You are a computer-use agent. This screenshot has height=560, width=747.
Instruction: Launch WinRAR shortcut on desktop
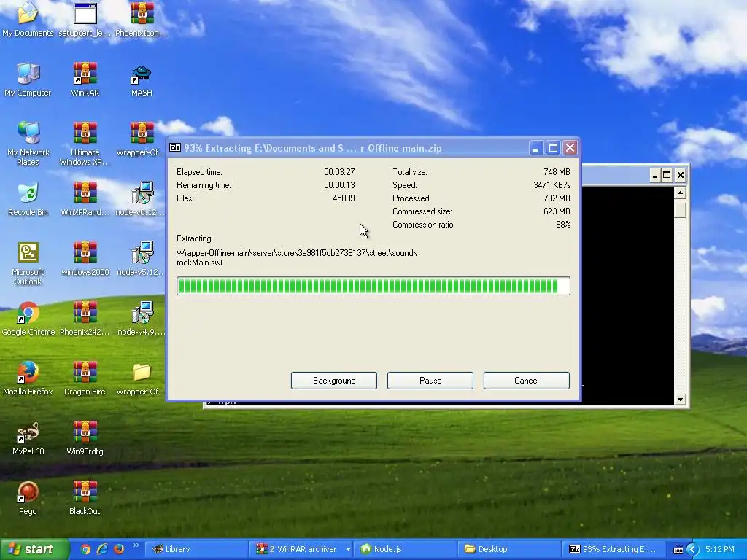(85, 79)
